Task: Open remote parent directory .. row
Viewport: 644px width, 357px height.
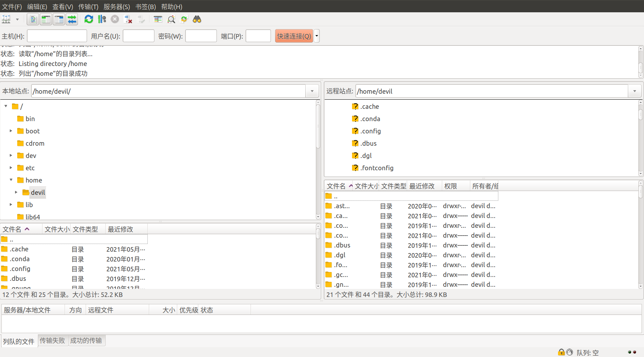Action: tap(411, 196)
